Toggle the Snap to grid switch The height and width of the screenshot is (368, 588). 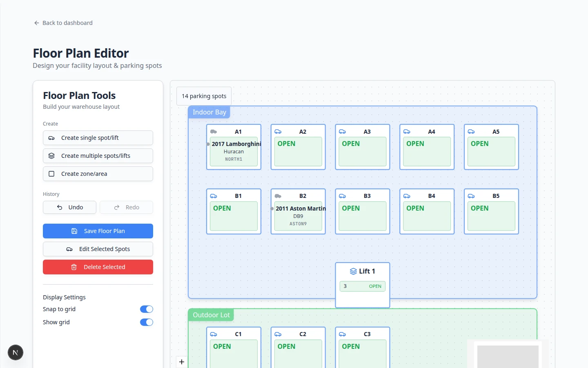coord(147,309)
